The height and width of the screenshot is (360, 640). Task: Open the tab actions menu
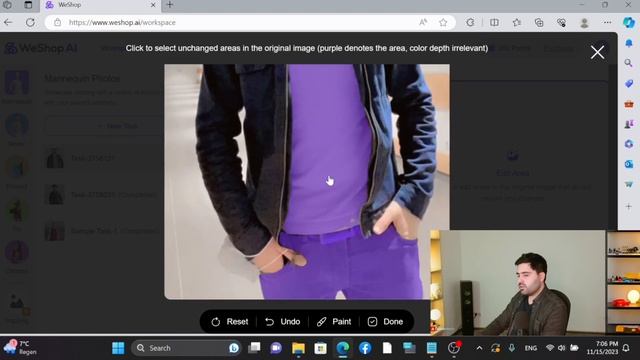pos(28,5)
